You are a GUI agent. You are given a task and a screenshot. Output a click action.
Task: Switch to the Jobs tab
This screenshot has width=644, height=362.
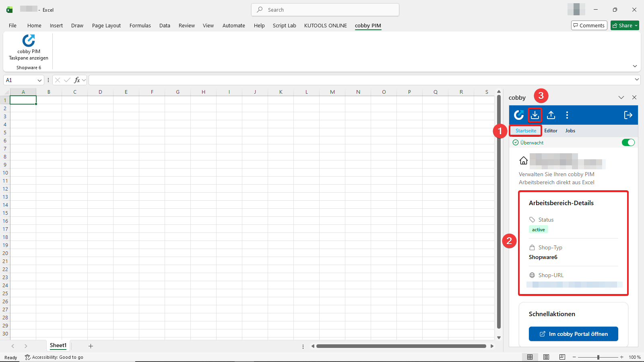coord(570,131)
